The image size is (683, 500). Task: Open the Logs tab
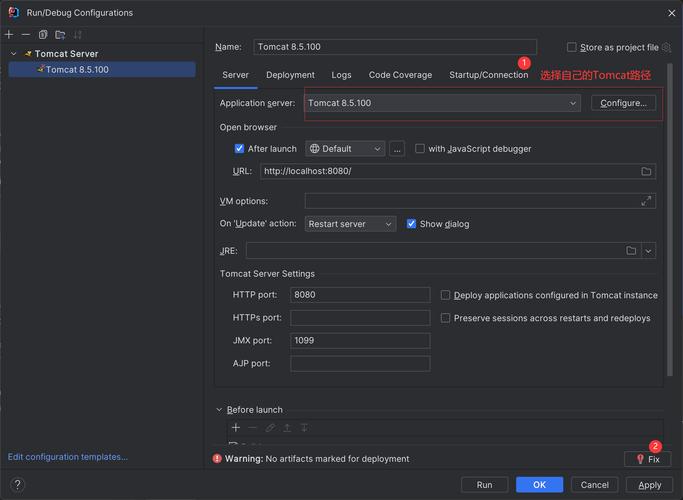pyautogui.click(x=341, y=75)
